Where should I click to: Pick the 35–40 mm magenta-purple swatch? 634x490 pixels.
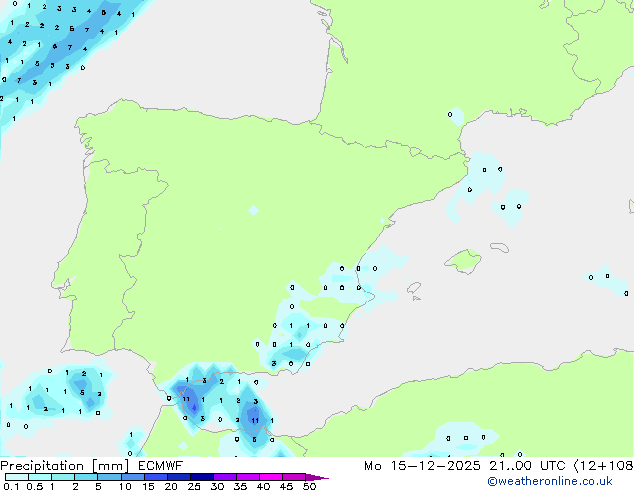(x=247, y=477)
